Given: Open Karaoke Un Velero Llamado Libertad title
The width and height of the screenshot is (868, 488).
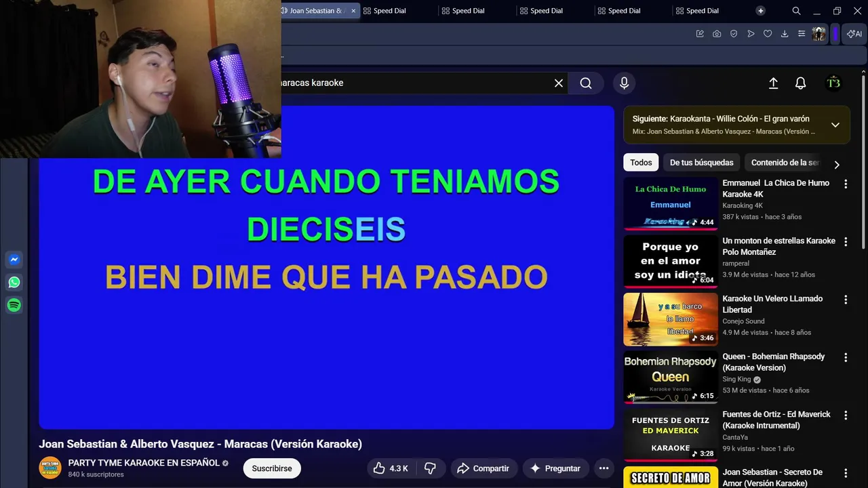Looking at the screenshot, I should click(x=772, y=304).
